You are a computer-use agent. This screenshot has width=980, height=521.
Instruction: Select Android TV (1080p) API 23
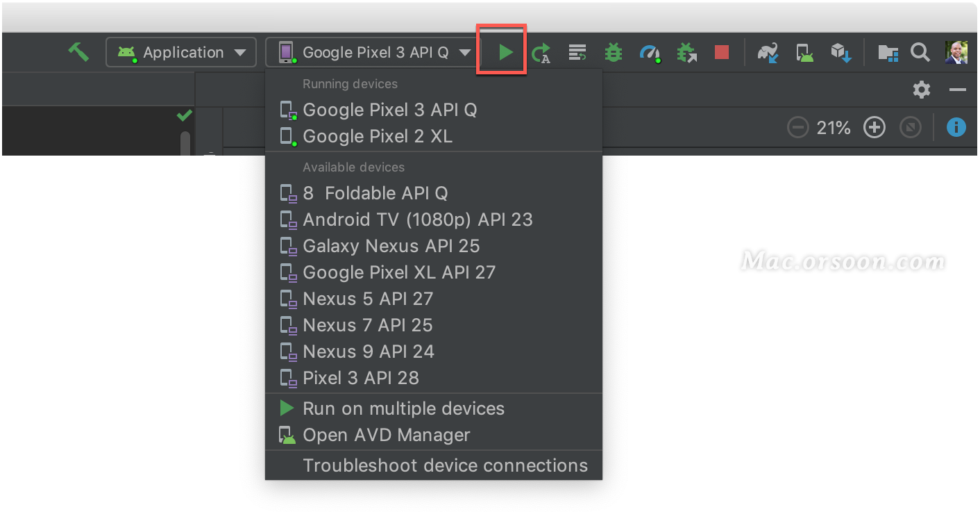[x=434, y=220]
